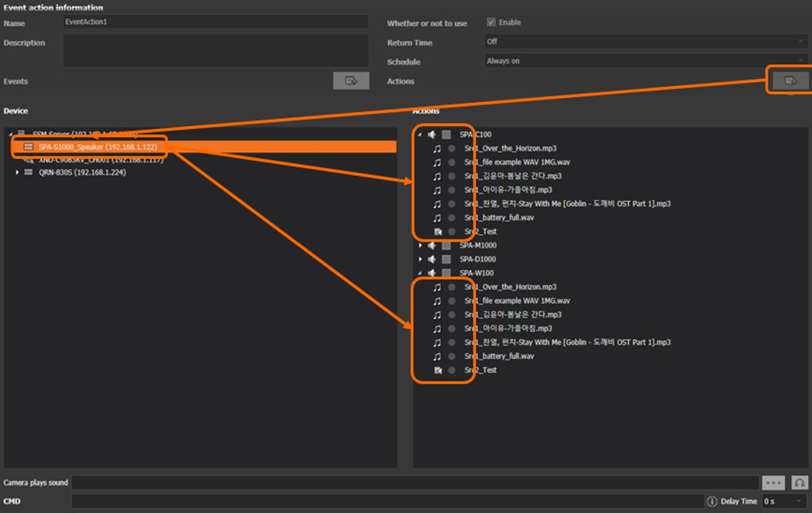
Task: Click the Events add device button icon
Action: (x=351, y=81)
